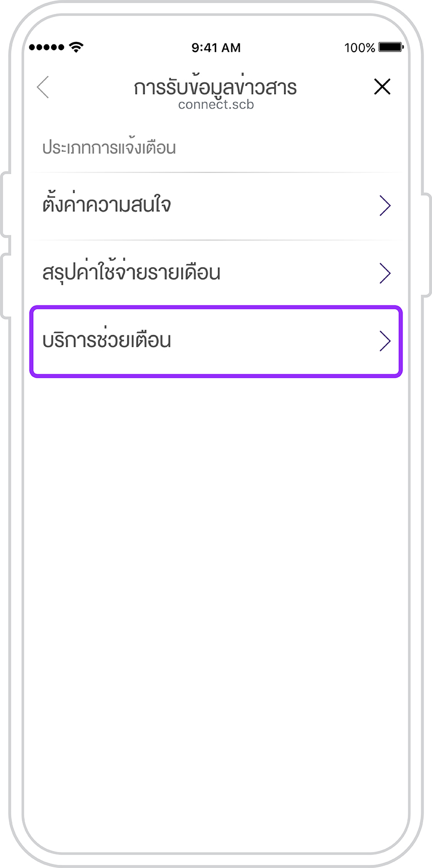Tap the Wi-Fi icon in status bar
Image resolution: width=432 pixels, height=868 pixels.
coord(76,48)
